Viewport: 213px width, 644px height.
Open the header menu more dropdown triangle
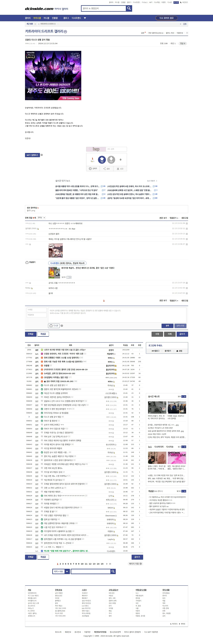tap(85, 18)
